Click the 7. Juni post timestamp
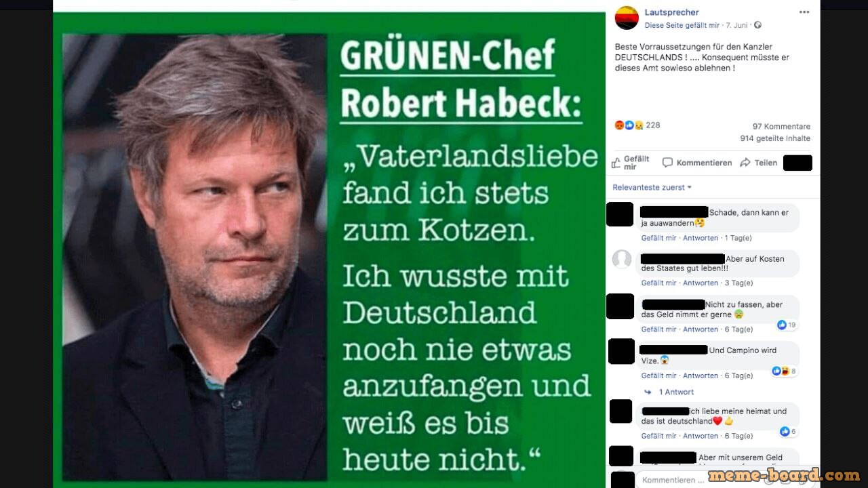The width and height of the screenshot is (868, 488). point(736,25)
